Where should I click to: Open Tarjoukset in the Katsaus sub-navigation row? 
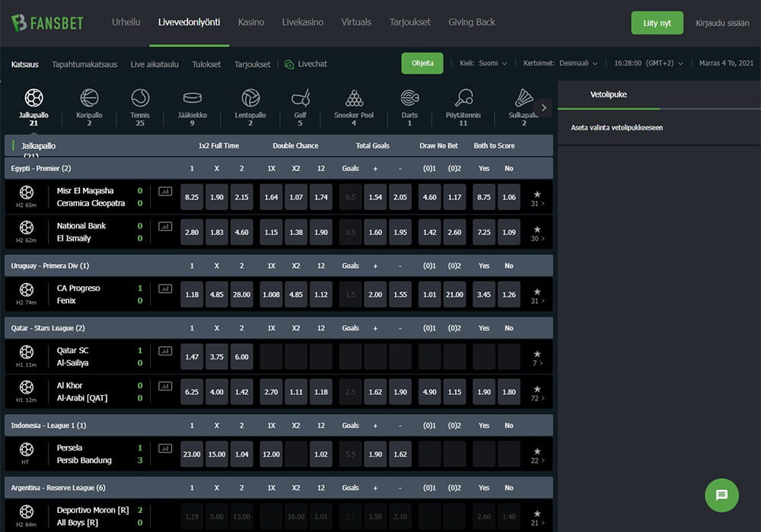(252, 64)
